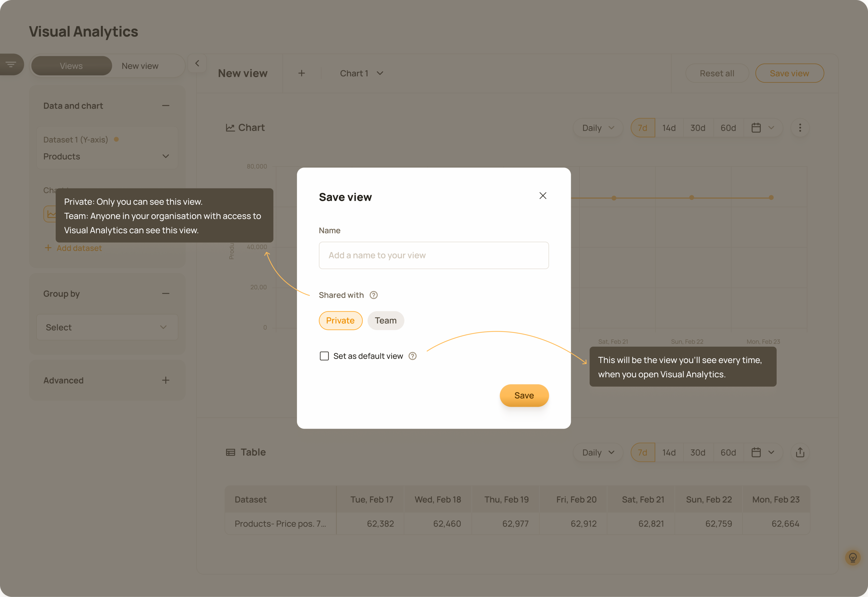Toggle Set as default view checkbox
Image resolution: width=868 pixels, height=597 pixels.
[x=324, y=356]
